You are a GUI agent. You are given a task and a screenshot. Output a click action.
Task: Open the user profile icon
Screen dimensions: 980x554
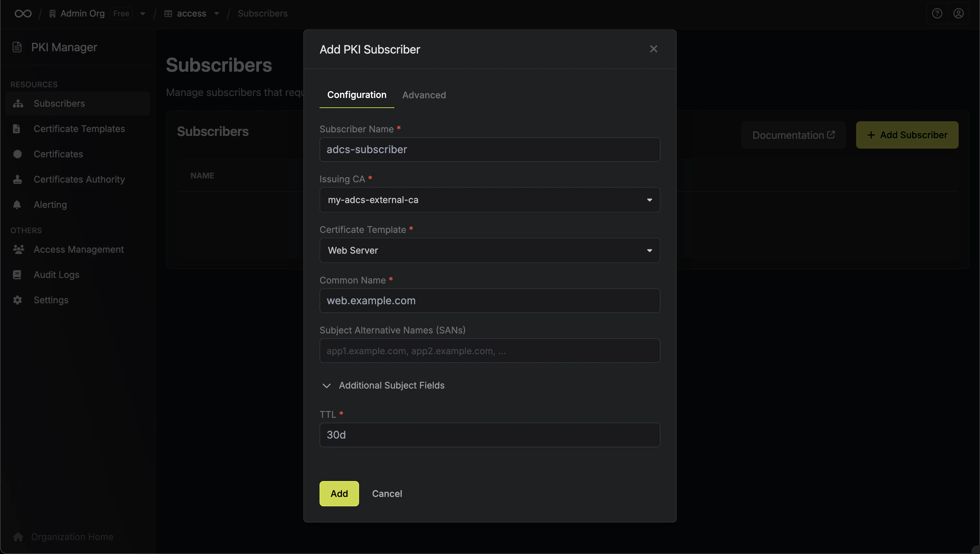[x=958, y=14]
